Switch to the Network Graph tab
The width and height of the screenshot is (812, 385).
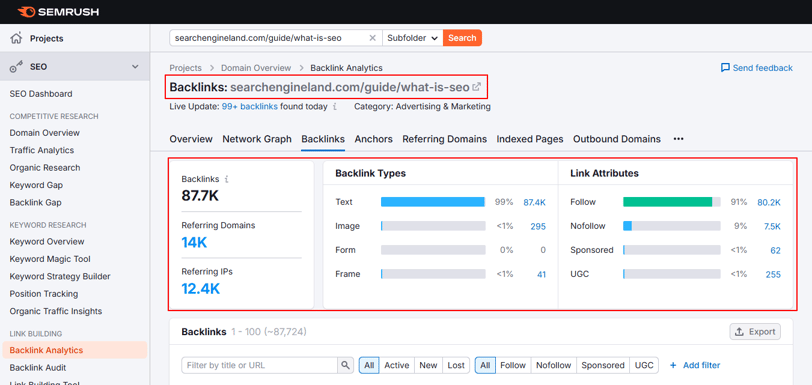coord(257,139)
